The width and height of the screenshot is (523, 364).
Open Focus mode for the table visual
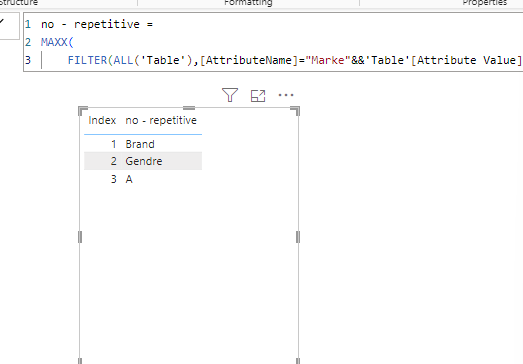258,96
